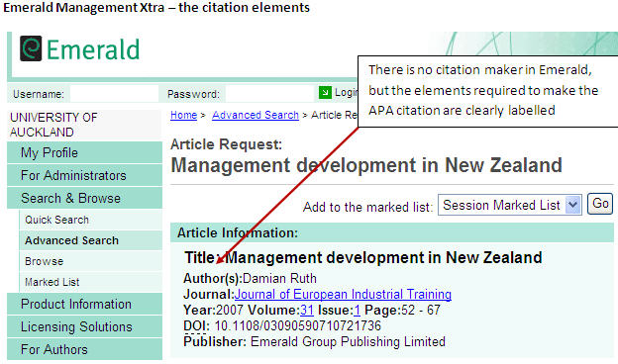Select Quick Search in sidebar

point(91,220)
